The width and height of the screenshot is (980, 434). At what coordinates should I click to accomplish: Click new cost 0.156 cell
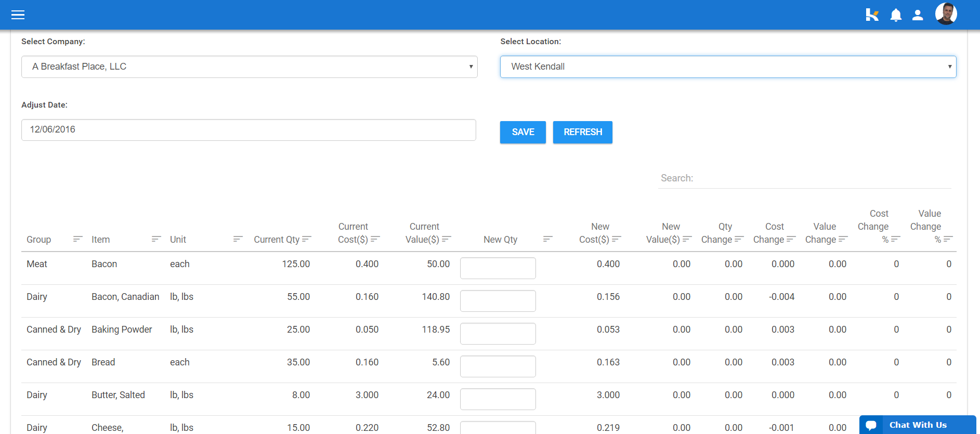pyautogui.click(x=608, y=297)
